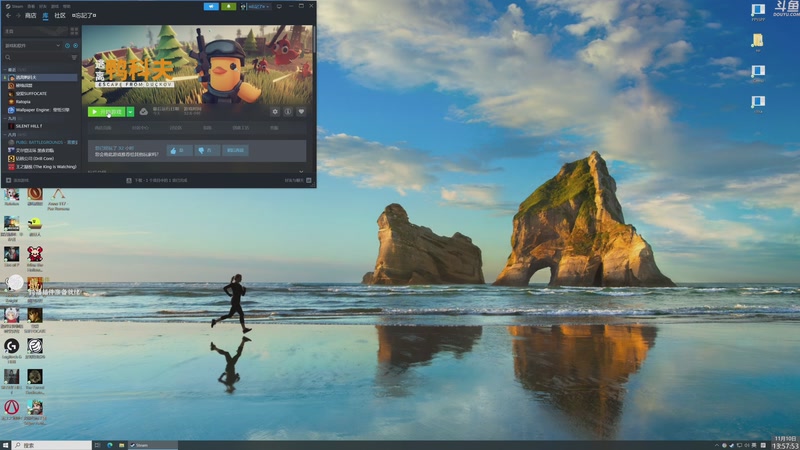
Task: Click the recent clock filter icon in sidebar
Action: coord(67,45)
